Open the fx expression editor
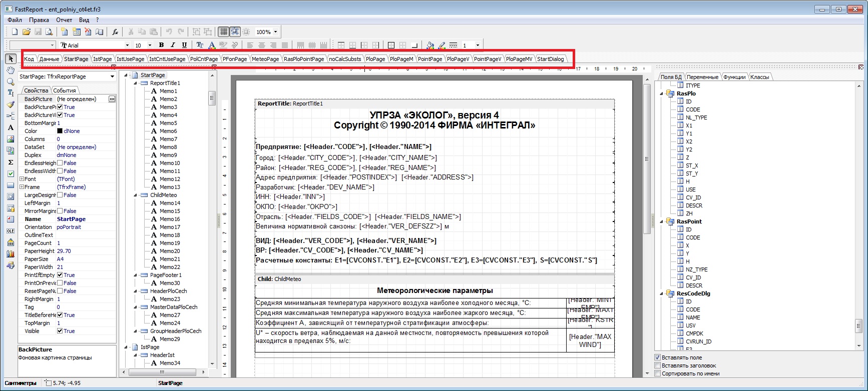868x391 pixels. click(115, 32)
